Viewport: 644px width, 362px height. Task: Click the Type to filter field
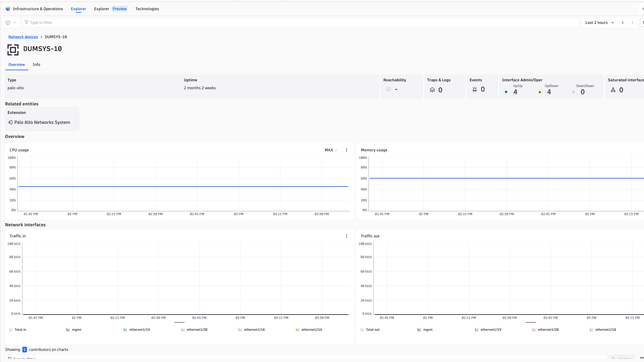click(301, 23)
